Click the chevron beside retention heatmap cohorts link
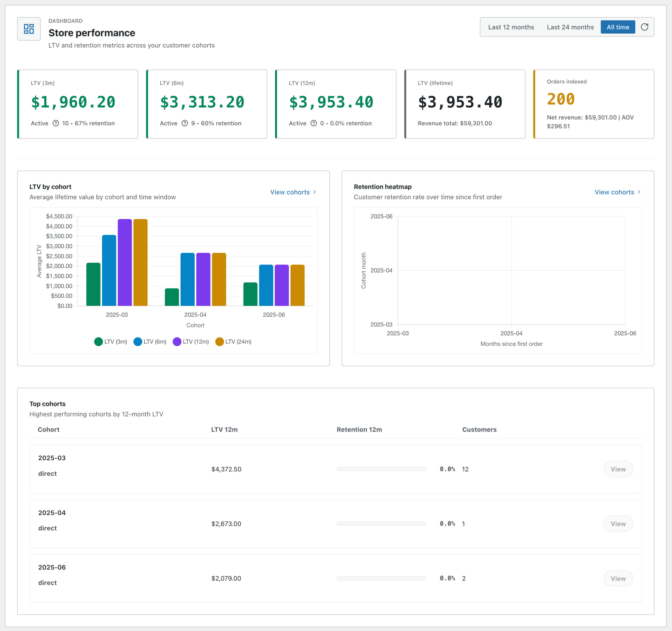 (639, 192)
